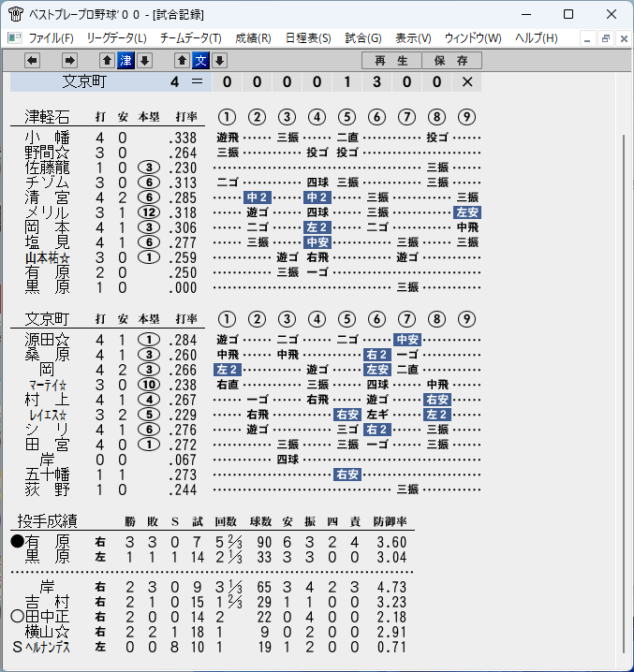Screen dimensions: 634x672
Task: Select the blue 津 team icon
Action: [x=125, y=61]
